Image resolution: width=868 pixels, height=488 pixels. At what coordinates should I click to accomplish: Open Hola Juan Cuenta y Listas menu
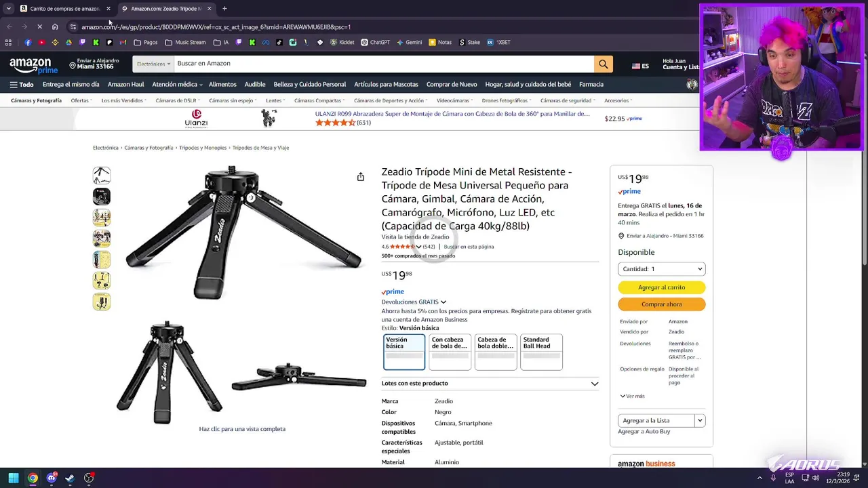point(681,64)
